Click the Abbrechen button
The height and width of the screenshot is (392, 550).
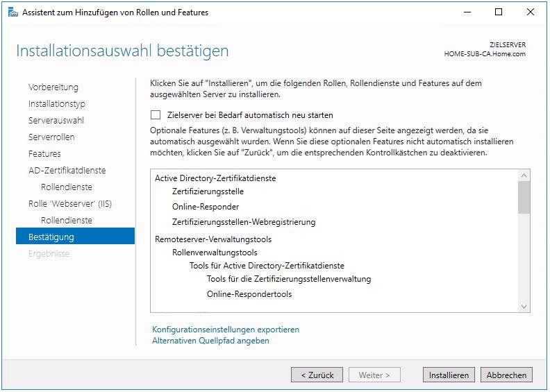point(506,375)
